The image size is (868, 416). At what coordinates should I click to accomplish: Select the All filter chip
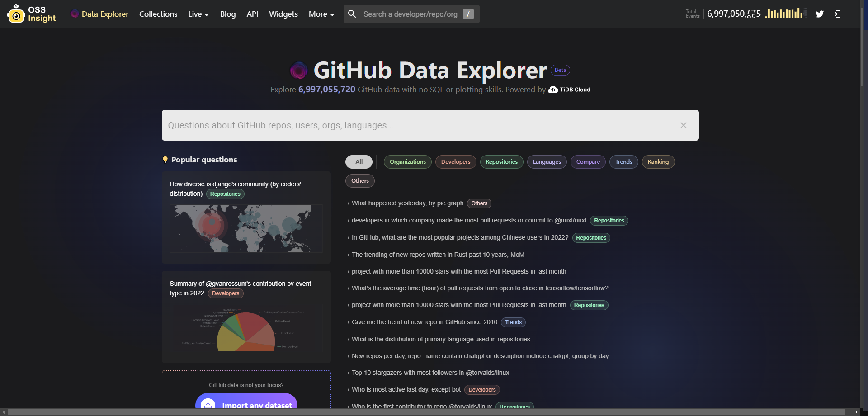click(359, 162)
